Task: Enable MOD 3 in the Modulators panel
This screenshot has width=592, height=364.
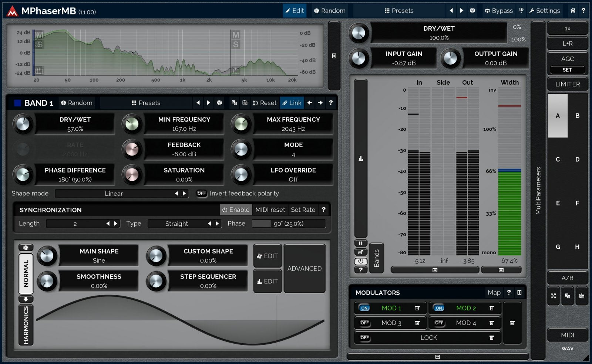Action: pos(364,323)
